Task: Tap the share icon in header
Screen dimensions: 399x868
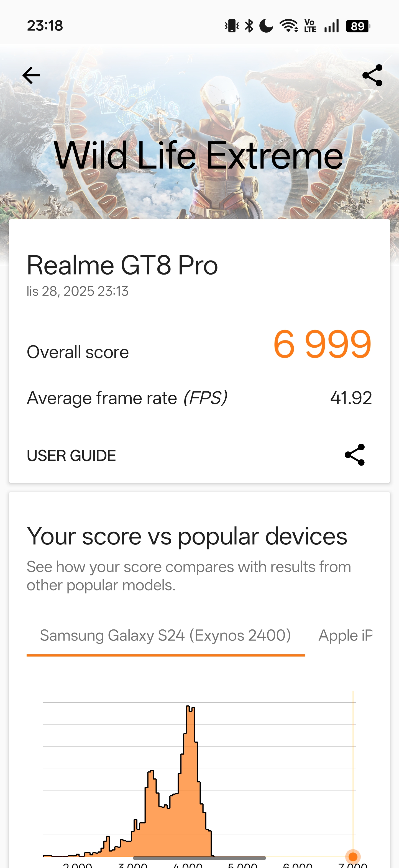Action: (x=372, y=75)
